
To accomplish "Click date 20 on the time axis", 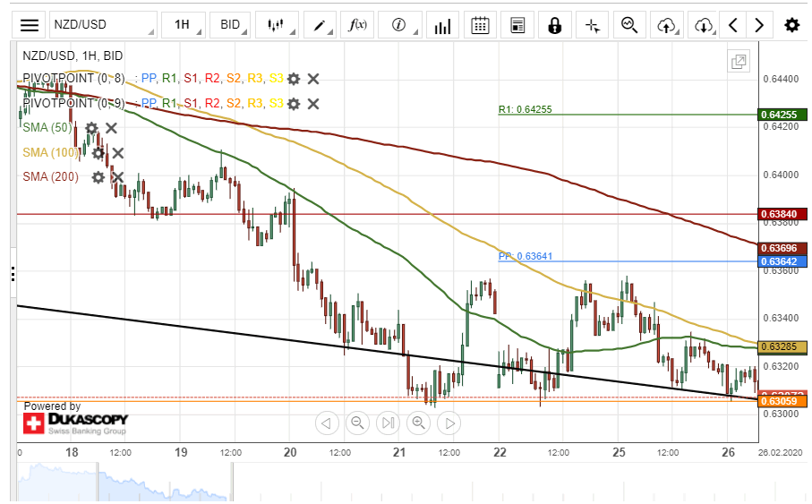I will 290,453.
